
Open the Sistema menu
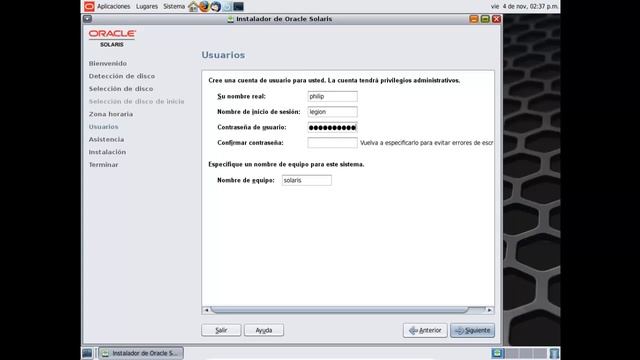(x=174, y=6)
